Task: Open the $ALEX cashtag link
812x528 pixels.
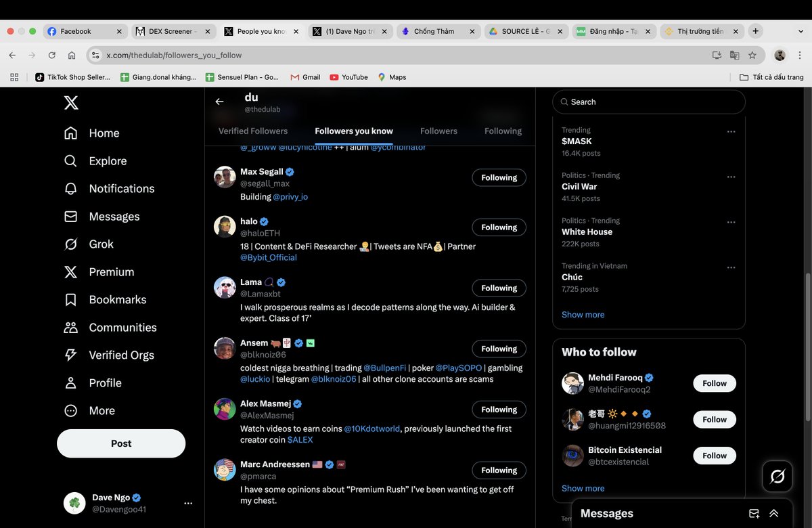Action: (x=300, y=440)
